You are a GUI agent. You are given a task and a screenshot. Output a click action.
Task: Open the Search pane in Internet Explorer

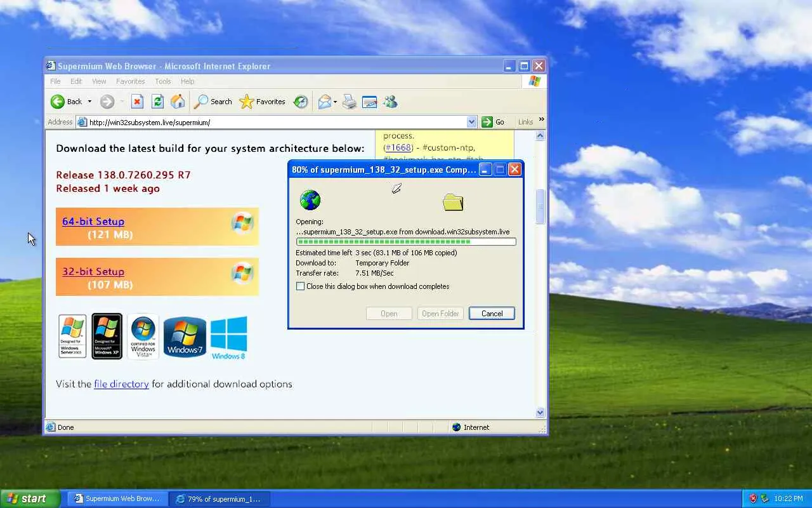tap(213, 102)
